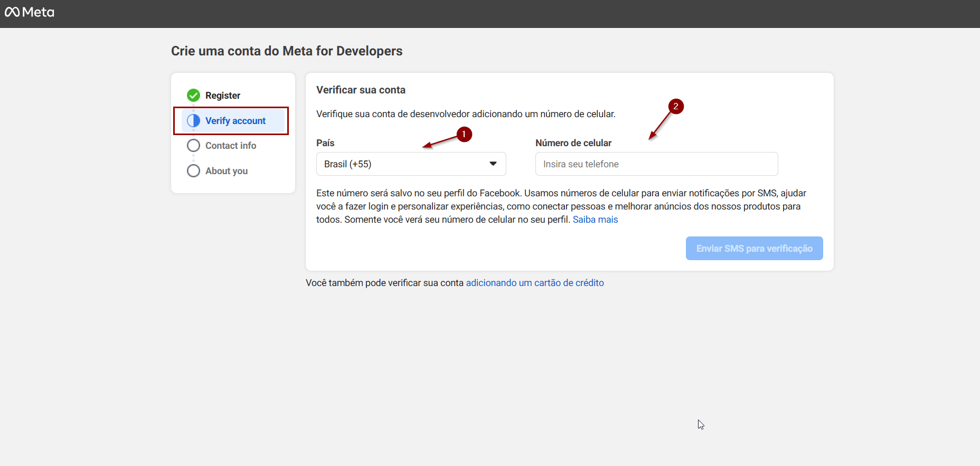
Task: Click the País field label
Action: coord(325,143)
